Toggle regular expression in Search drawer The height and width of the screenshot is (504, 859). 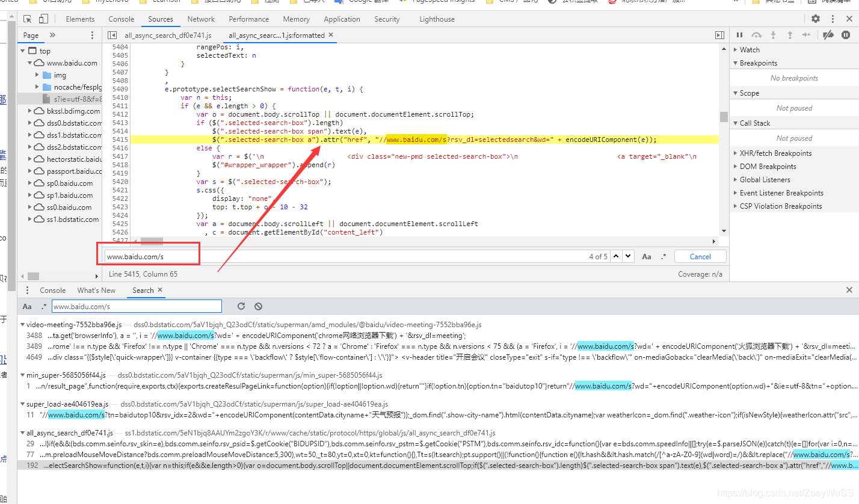(x=44, y=307)
